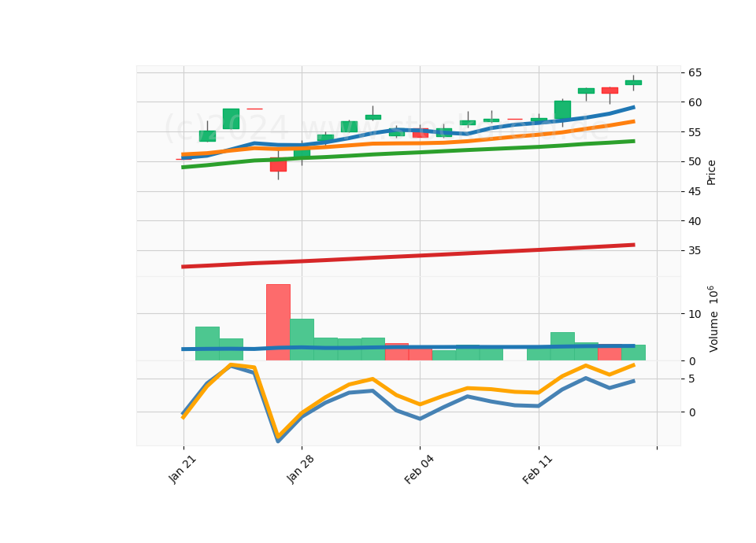Click the 40 price axis tick

[x=695, y=221]
